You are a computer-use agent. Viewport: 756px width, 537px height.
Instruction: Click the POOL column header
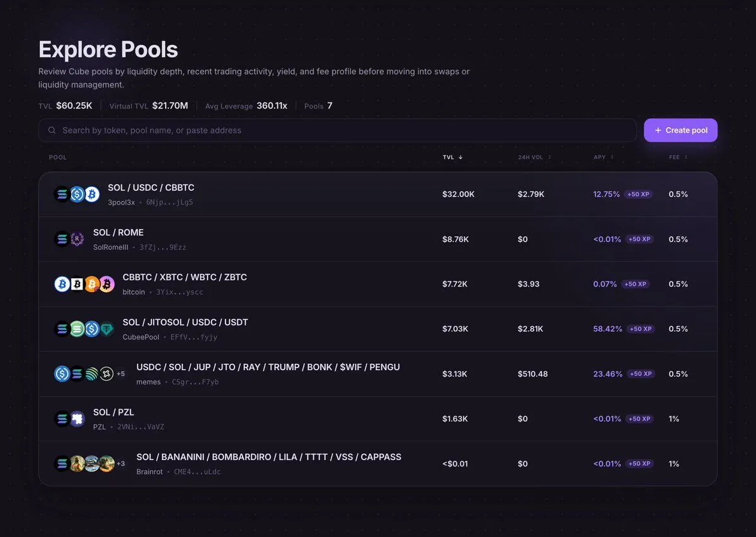coord(58,157)
